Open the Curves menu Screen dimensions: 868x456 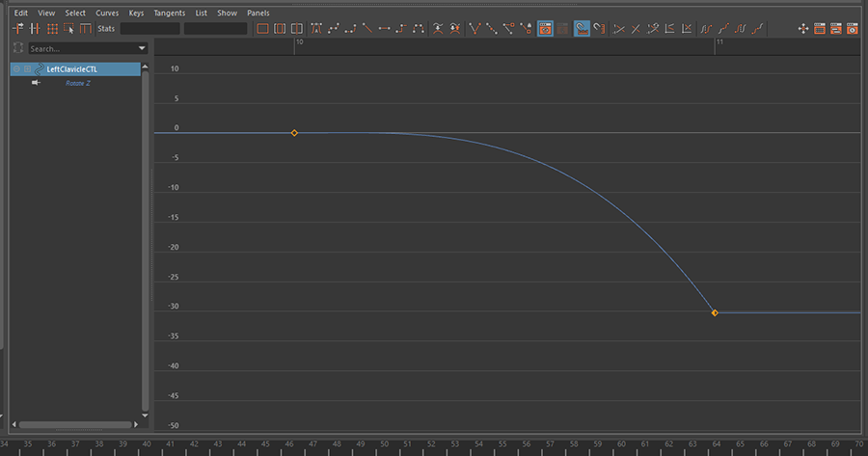coord(107,13)
